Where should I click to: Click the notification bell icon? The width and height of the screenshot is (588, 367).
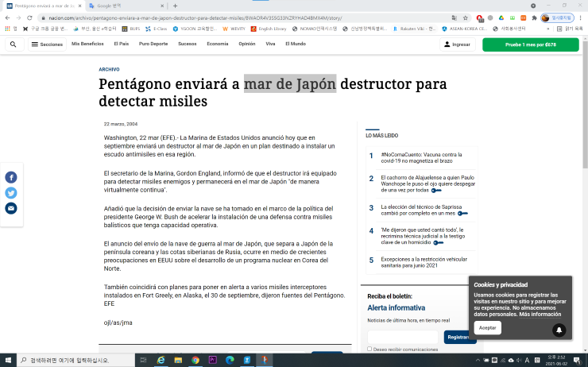559,330
